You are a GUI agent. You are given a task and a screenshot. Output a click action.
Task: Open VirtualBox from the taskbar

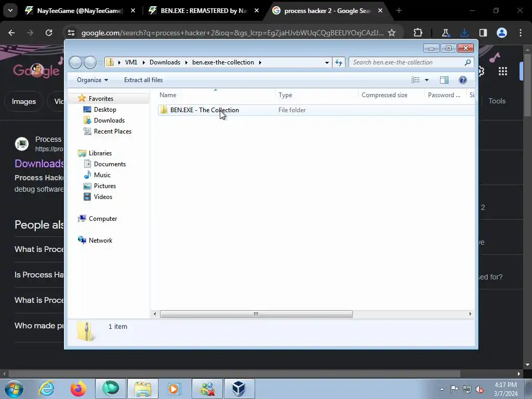(x=239, y=389)
